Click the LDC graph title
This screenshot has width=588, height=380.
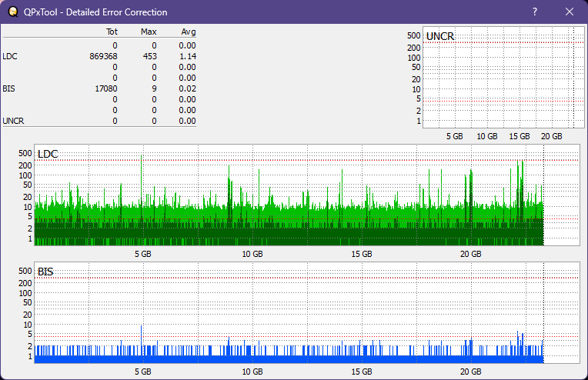click(x=48, y=154)
